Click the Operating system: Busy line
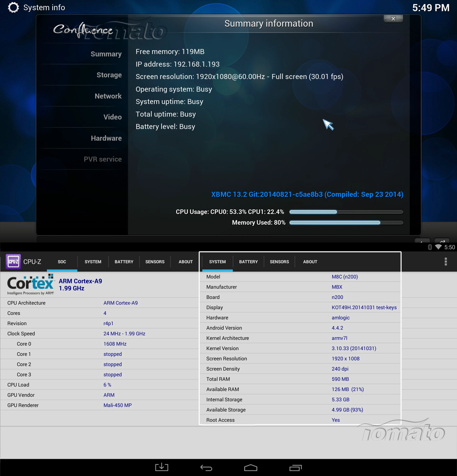Screen dimensions: 457x476 (x=174, y=89)
